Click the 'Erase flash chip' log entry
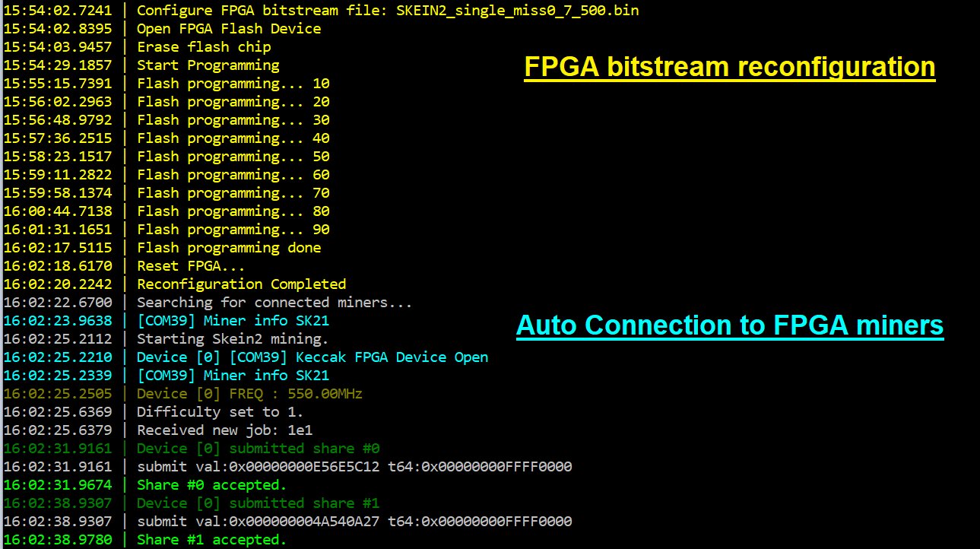Viewport: 980px width, 549px height. pos(138,47)
